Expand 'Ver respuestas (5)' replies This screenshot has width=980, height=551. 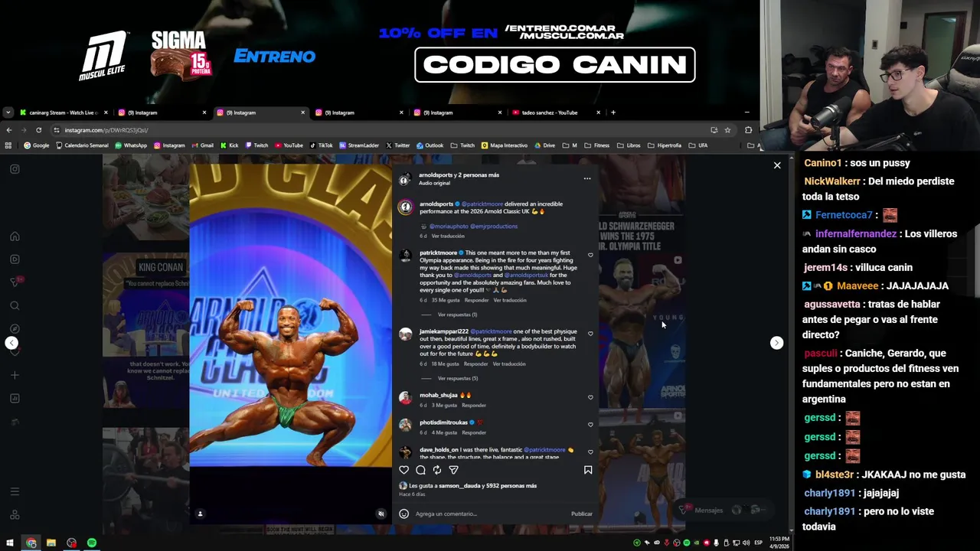(x=457, y=378)
